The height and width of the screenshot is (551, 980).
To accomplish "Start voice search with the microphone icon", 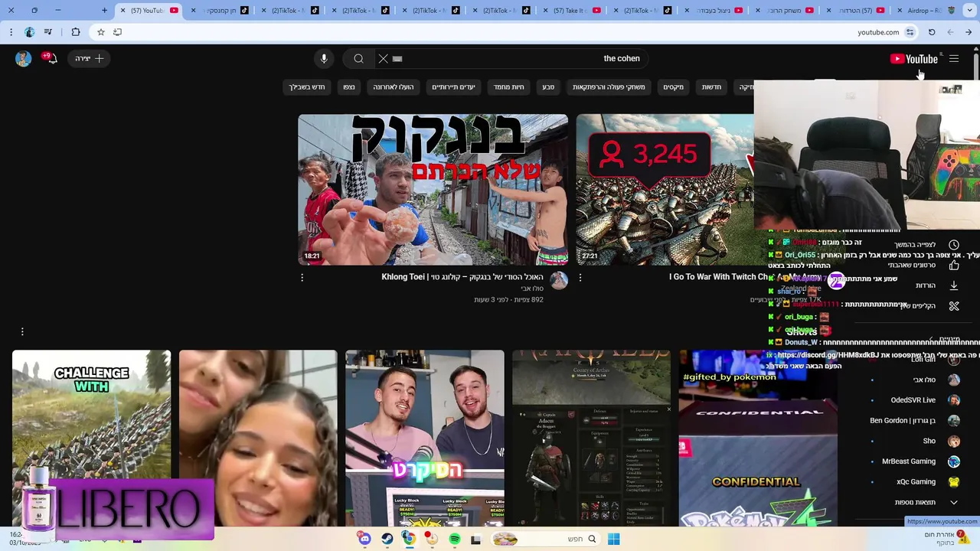I will pos(324,58).
